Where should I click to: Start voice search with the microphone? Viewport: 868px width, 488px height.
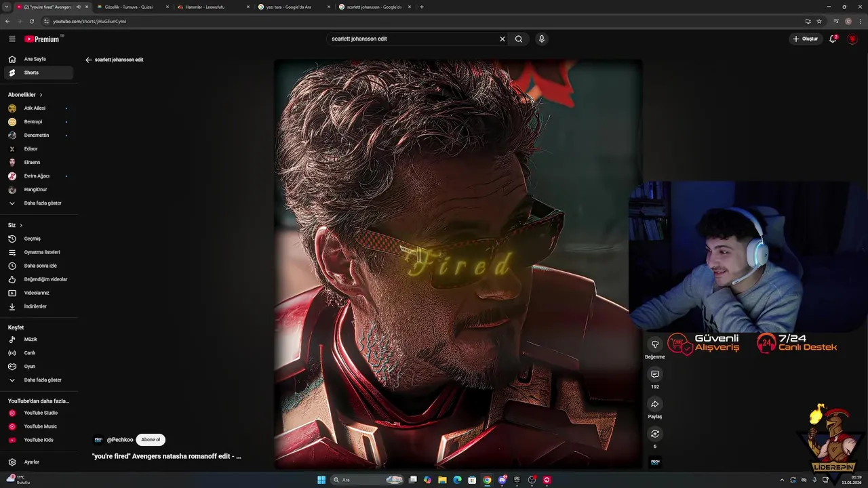pyautogui.click(x=541, y=39)
